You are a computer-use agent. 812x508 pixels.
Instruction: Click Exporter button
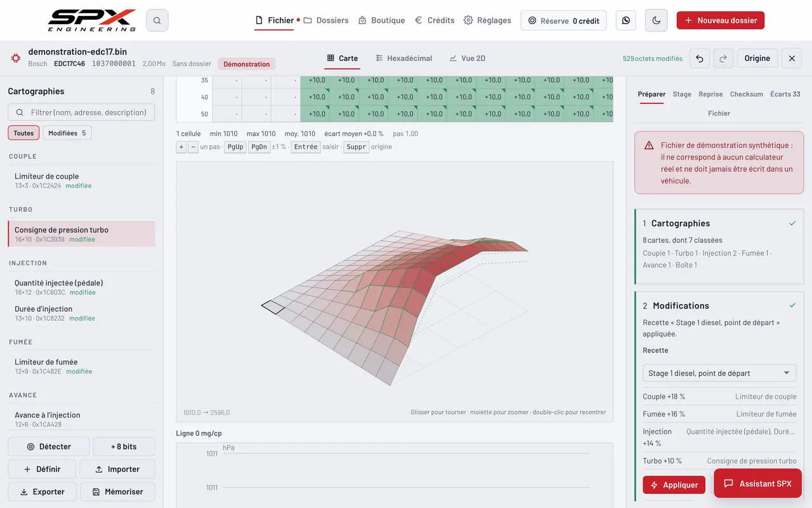click(42, 491)
